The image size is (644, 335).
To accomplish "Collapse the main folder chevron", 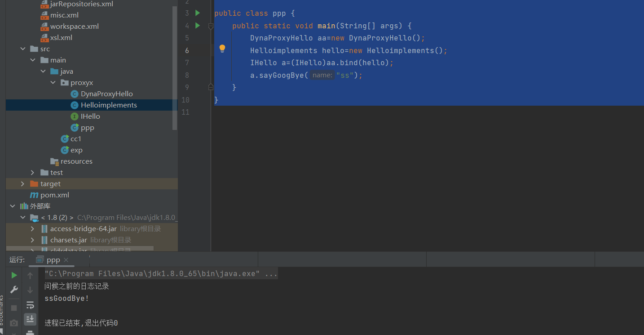I will point(33,60).
